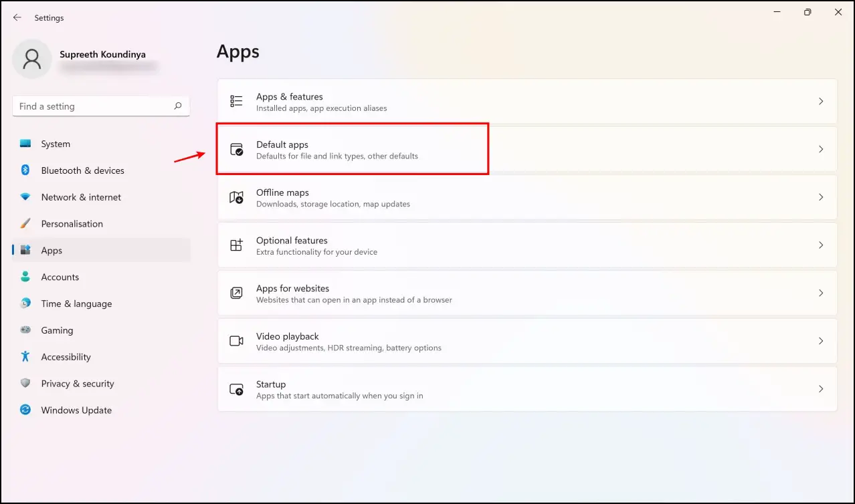Open Windows Update in sidebar
The height and width of the screenshot is (504, 855).
pyautogui.click(x=101, y=410)
